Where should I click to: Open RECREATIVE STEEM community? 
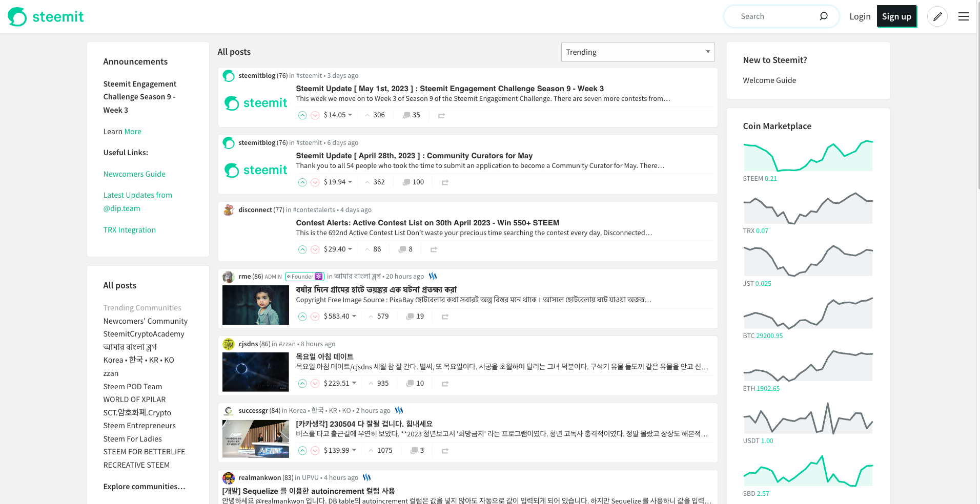tap(137, 465)
